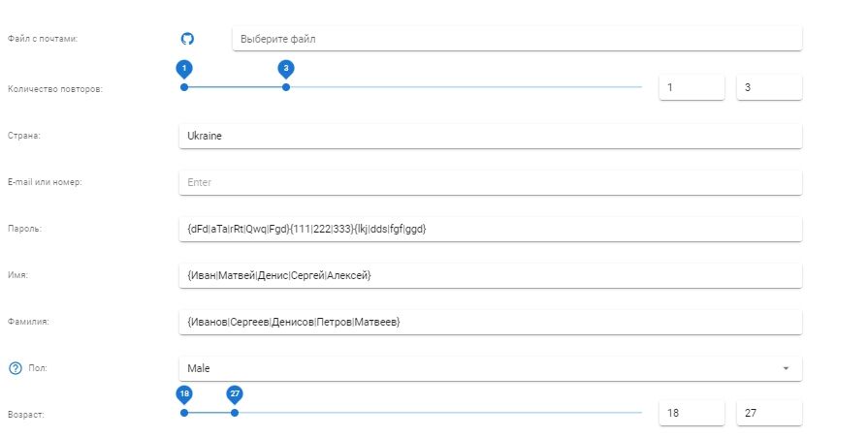Screen dimensions: 868x438
Task: Click into the password template field
Action: tap(490, 229)
